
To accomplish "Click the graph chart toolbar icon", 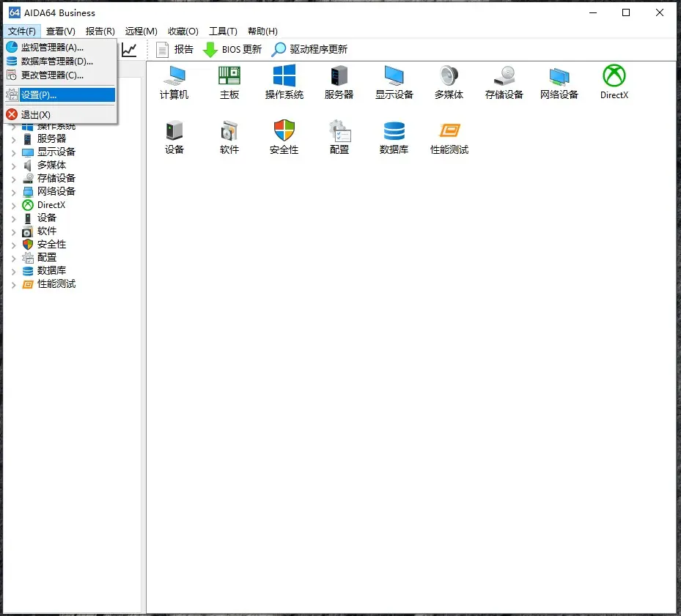I will tap(129, 50).
